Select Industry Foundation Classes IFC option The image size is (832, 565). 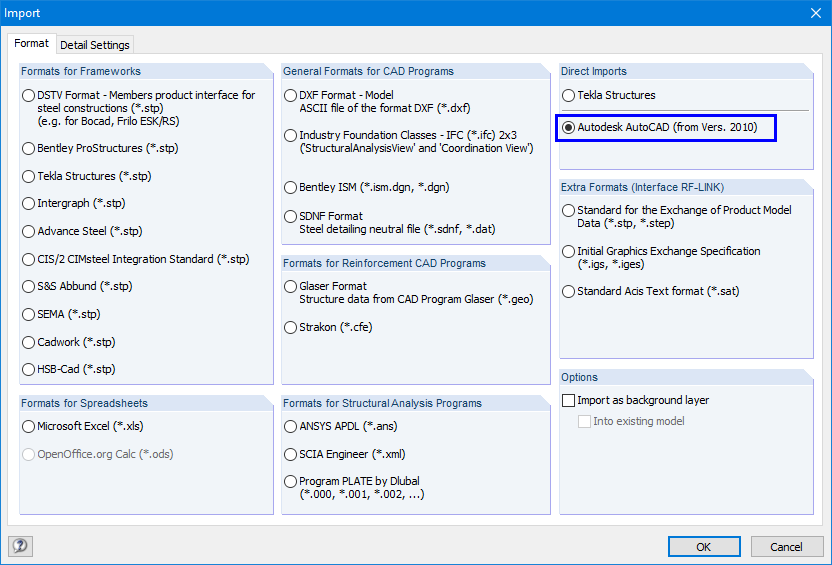[x=290, y=135]
